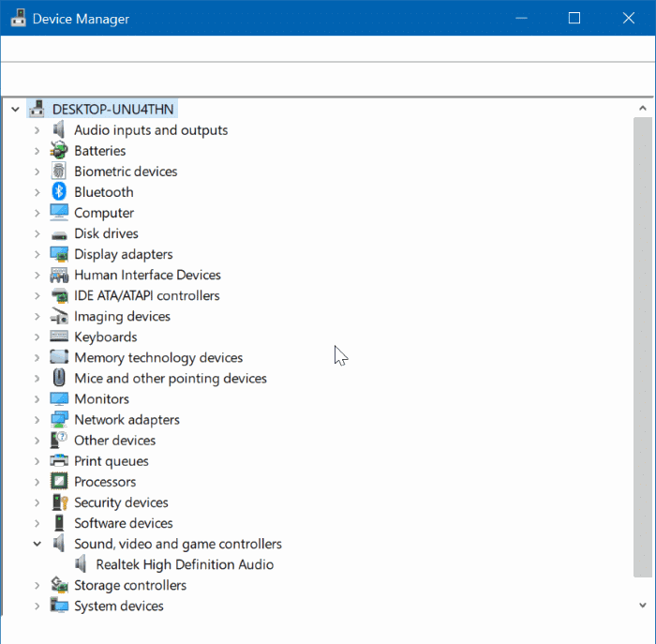Click the scrollbar down arrow

click(x=643, y=605)
